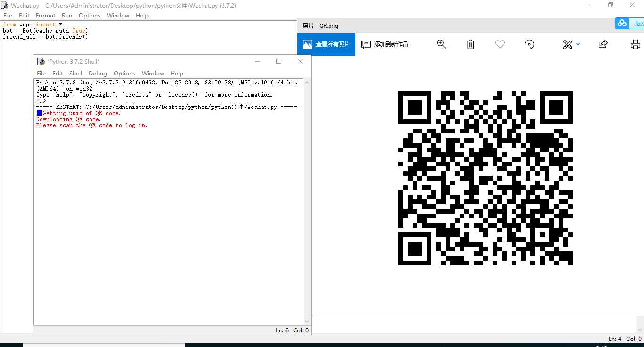Zoom in on the photo with magnifier icon
Viewport: 644px width, 347px height.
(x=442, y=44)
